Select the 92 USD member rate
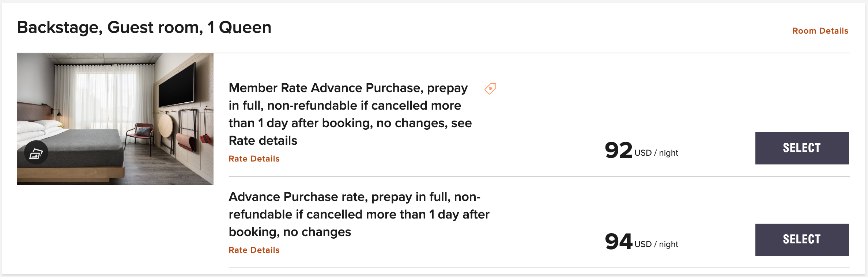 pyautogui.click(x=802, y=148)
